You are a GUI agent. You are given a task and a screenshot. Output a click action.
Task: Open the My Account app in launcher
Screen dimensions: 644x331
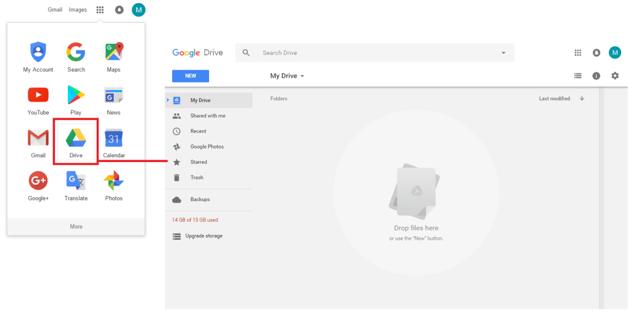[x=38, y=57]
